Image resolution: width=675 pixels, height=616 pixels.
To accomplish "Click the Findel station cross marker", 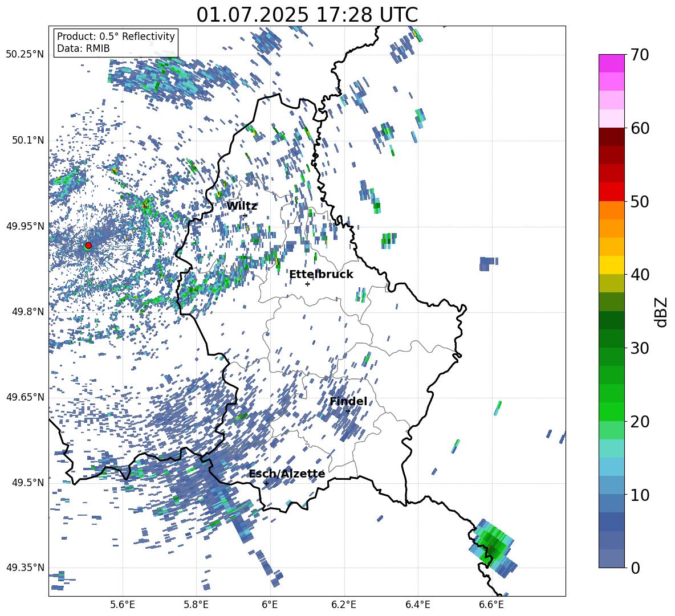I will [348, 411].
